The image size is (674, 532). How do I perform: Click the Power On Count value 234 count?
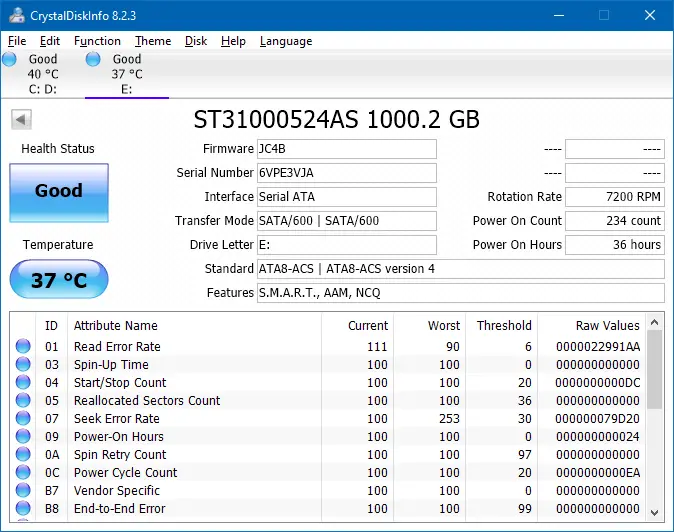pyautogui.click(x=615, y=221)
